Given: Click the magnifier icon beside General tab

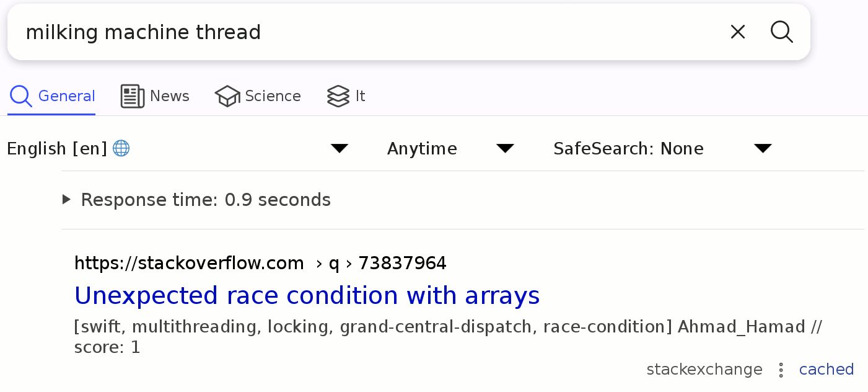Looking at the screenshot, I should tap(20, 96).
